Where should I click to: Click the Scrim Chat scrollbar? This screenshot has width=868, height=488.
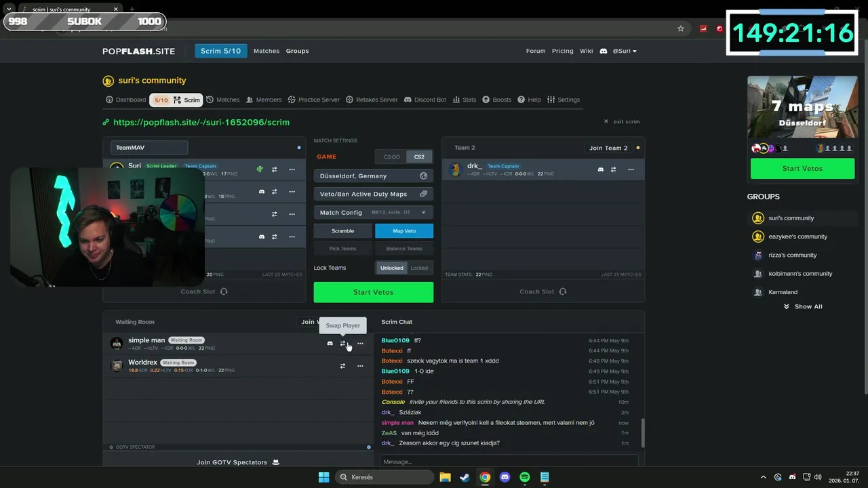click(x=642, y=432)
